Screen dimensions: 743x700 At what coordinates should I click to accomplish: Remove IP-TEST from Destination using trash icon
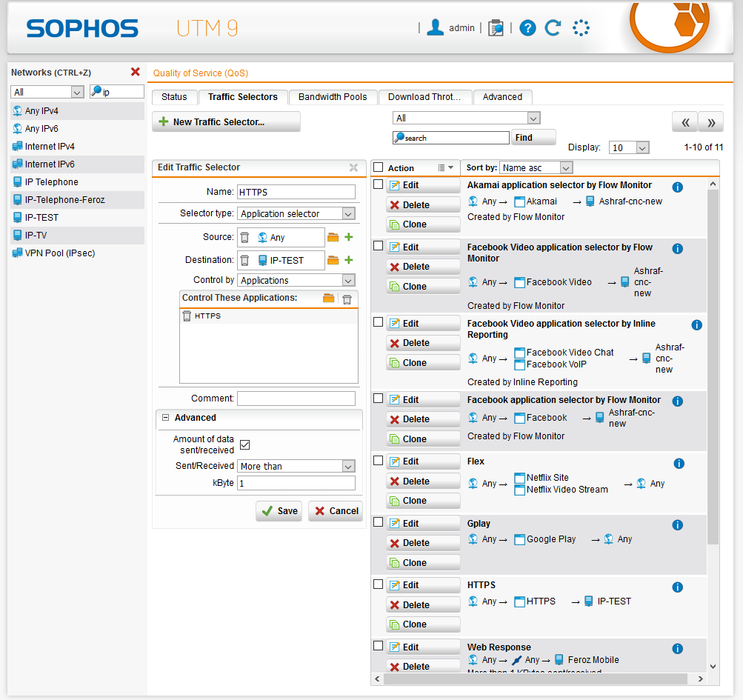coord(244,260)
